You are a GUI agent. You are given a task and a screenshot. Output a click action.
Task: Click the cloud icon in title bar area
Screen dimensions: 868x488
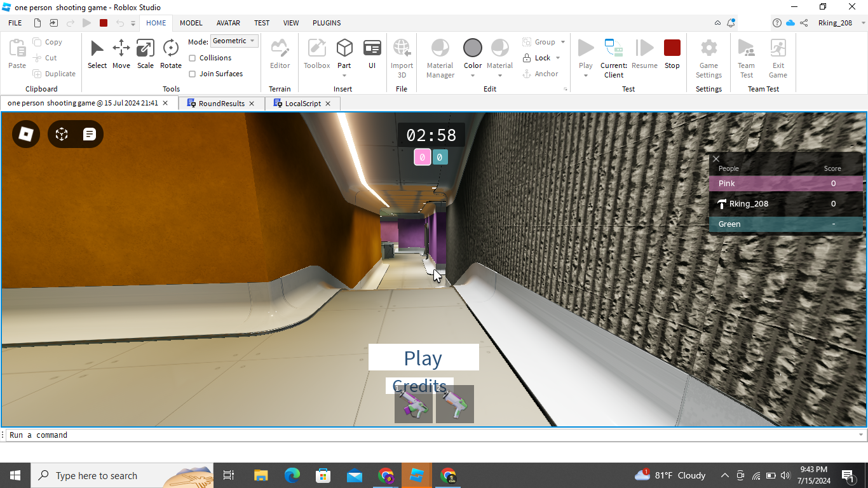[x=790, y=23]
